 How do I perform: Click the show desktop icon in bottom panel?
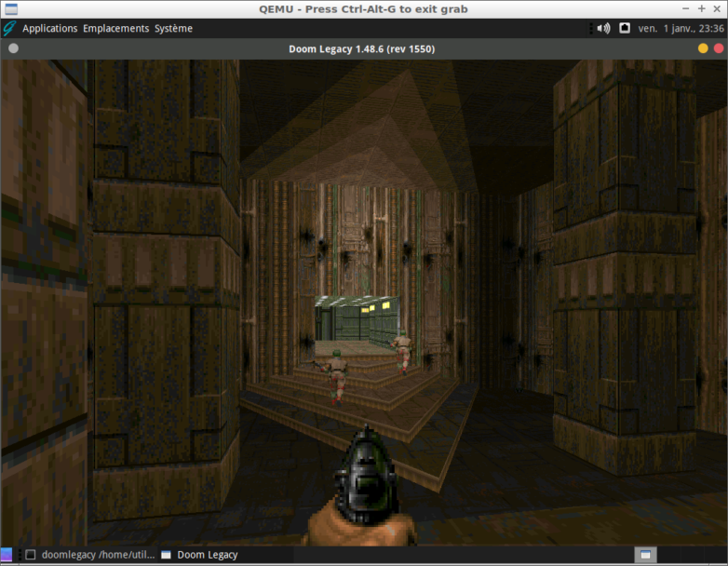click(x=6, y=555)
